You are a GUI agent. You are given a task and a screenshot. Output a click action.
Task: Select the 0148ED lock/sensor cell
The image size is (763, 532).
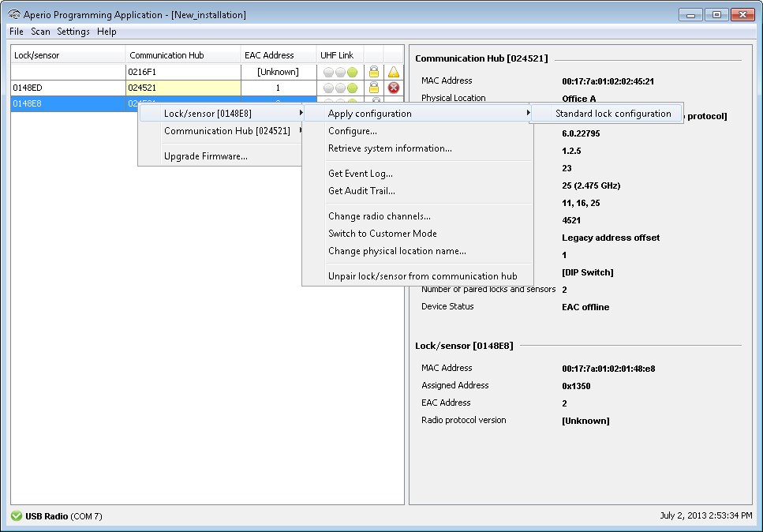[68, 88]
